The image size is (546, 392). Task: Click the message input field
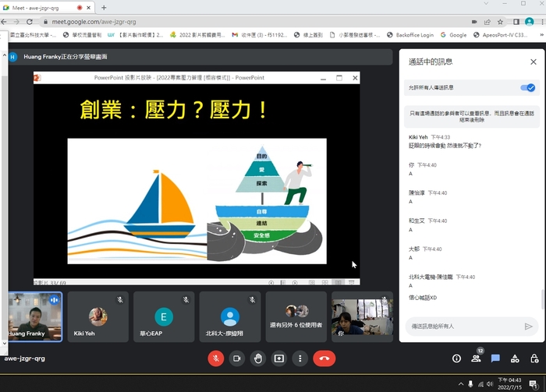465,327
